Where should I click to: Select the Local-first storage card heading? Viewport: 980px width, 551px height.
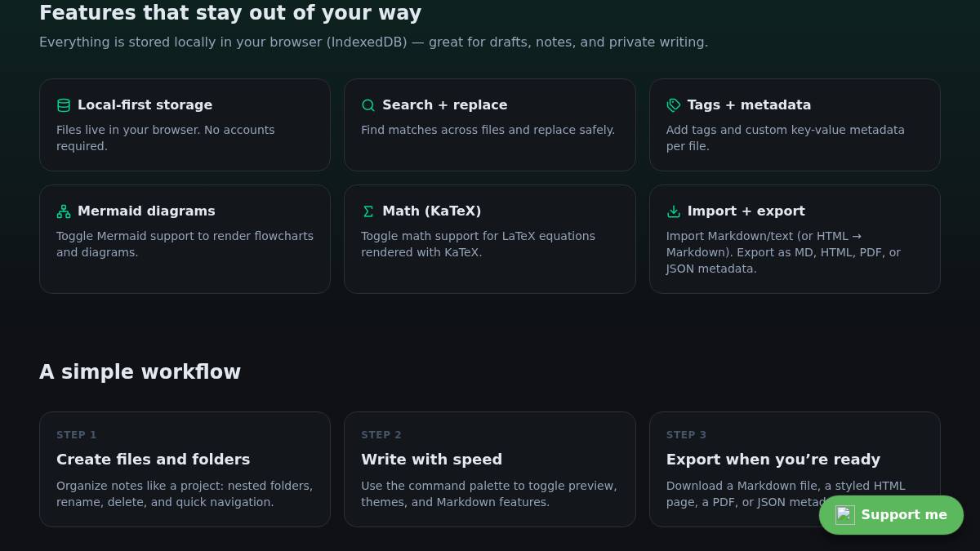pyautogui.click(x=145, y=105)
